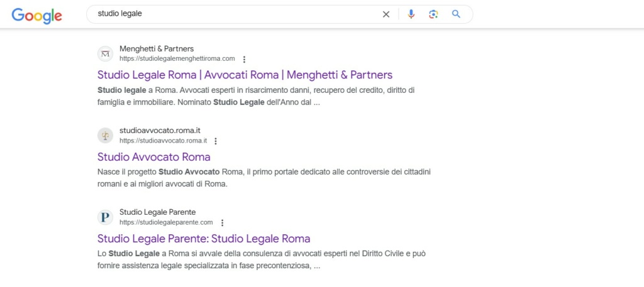Image resolution: width=644 pixels, height=287 pixels.
Task: Open three-dot menu for Menghetti result
Action: [x=244, y=59]
